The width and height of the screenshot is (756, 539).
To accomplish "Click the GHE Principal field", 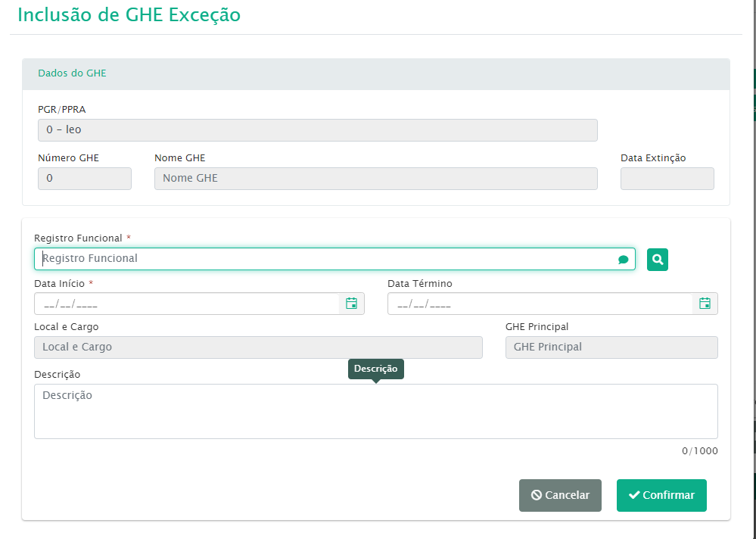I will click(x=611, y=347).
